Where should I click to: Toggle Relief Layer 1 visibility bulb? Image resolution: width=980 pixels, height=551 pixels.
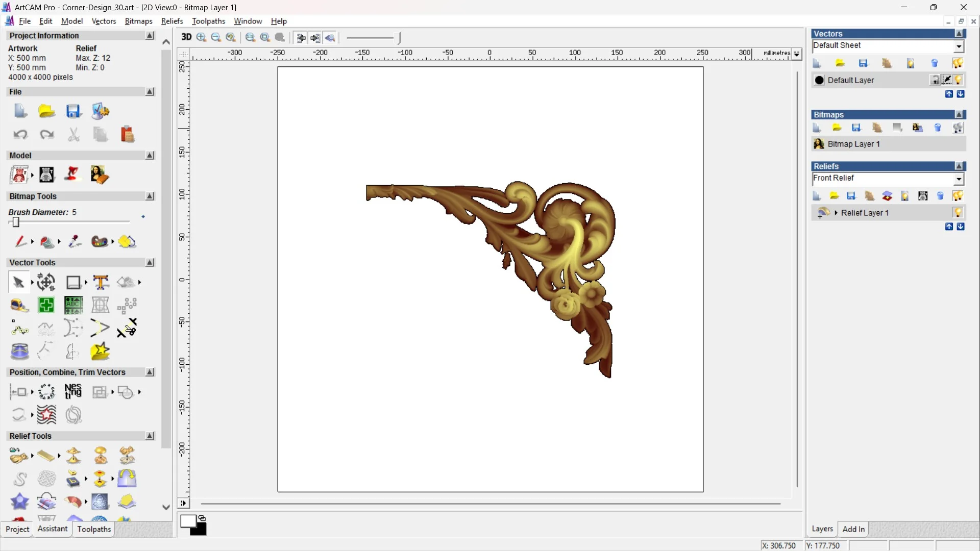pyautogui.click(x=958, y=213)
